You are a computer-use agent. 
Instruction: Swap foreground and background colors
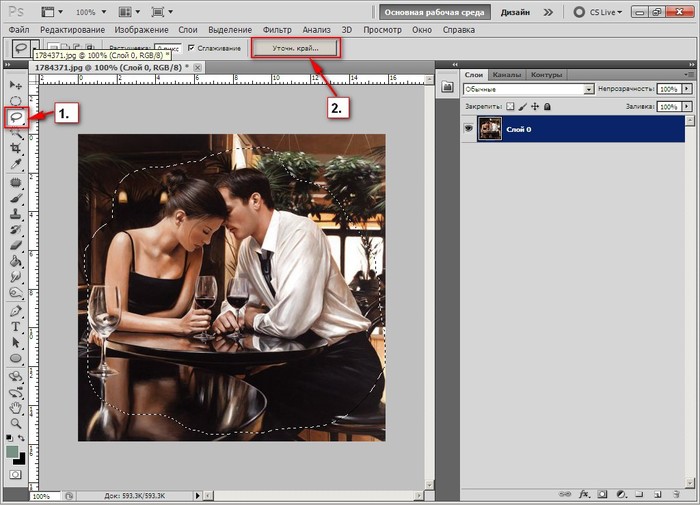tap(21, 438)
